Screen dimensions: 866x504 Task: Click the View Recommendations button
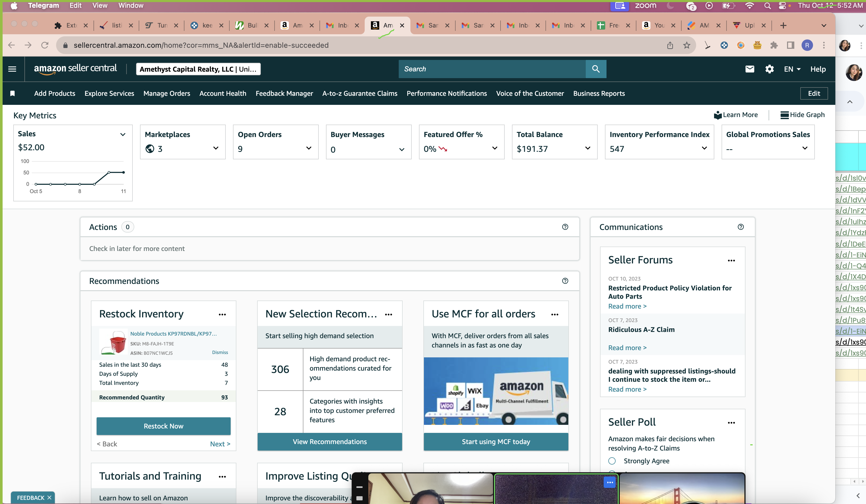(x=330, y=441)
